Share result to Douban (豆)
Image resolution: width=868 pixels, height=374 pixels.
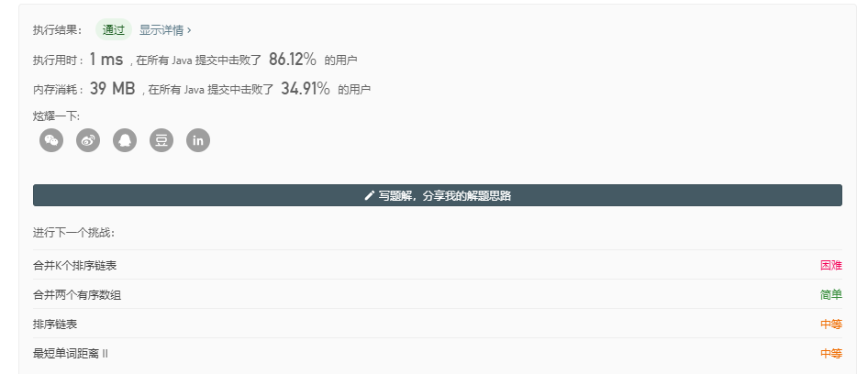tap(161, 140)
